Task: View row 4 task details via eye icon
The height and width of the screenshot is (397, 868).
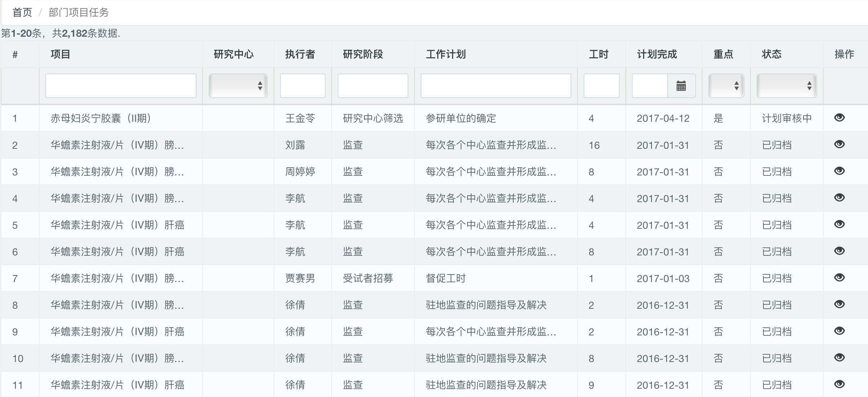Action: pos(839,197)
